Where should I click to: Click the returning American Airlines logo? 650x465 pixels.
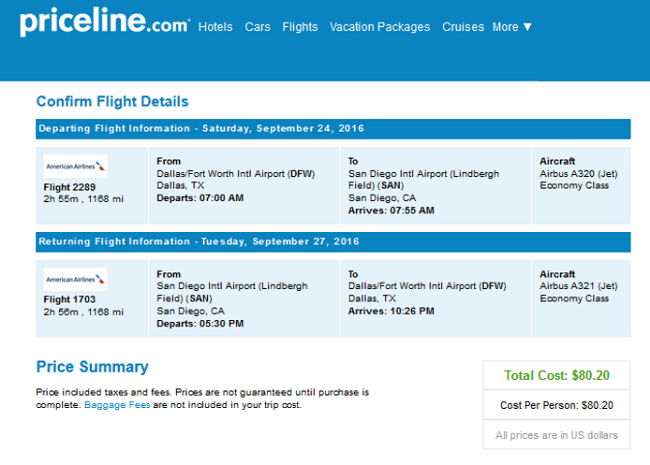point(75,278)
